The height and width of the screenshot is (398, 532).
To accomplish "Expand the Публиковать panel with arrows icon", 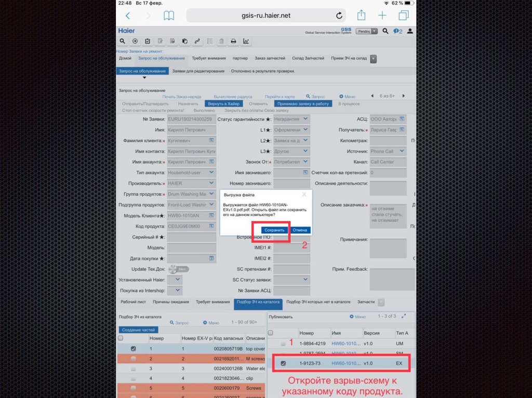I will tap(403, 317).
